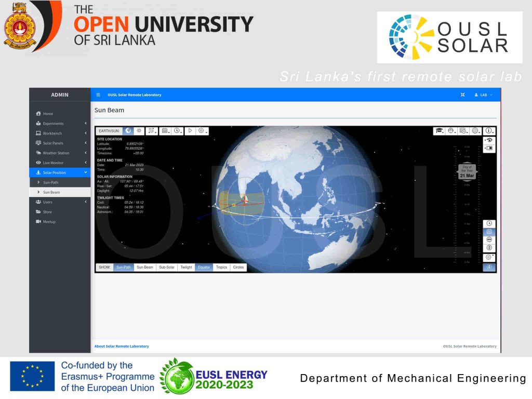Start the animation play button

coord(190,130)
